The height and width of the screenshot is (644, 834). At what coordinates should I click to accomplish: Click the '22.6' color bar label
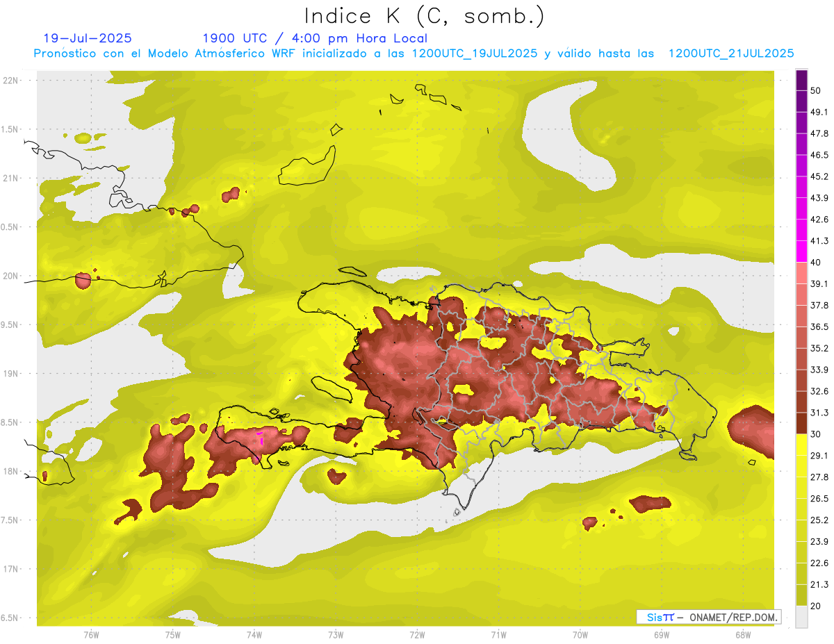pos(819,563)
